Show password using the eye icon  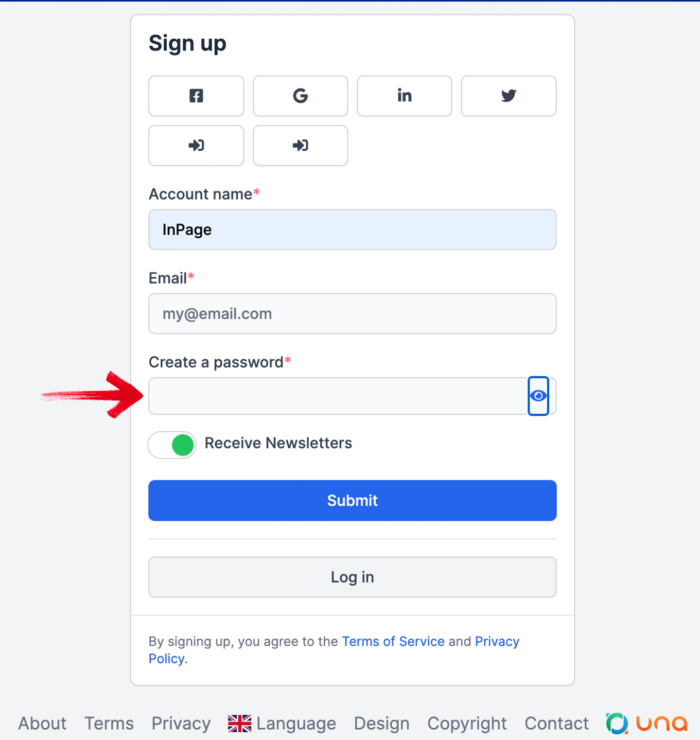pos(538,396)
